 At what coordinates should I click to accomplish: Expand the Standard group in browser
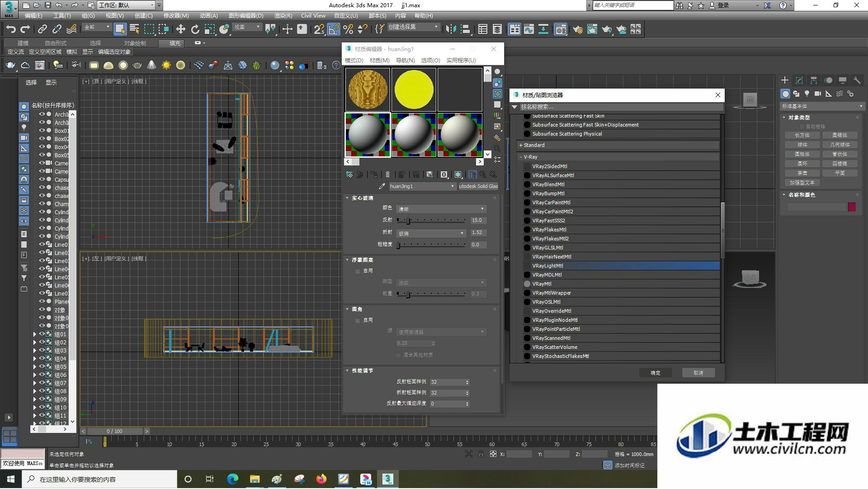pyautogui.click(x=521, y=145)
